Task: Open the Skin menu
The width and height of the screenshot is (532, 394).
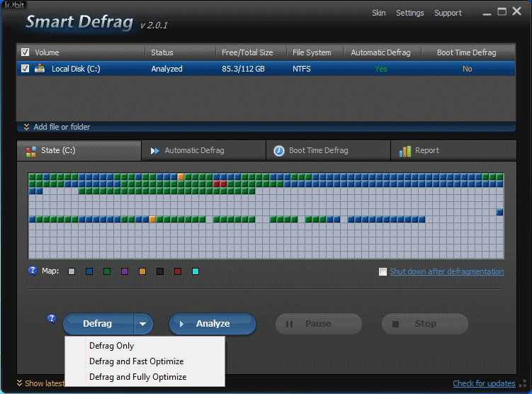Action: 379,13
